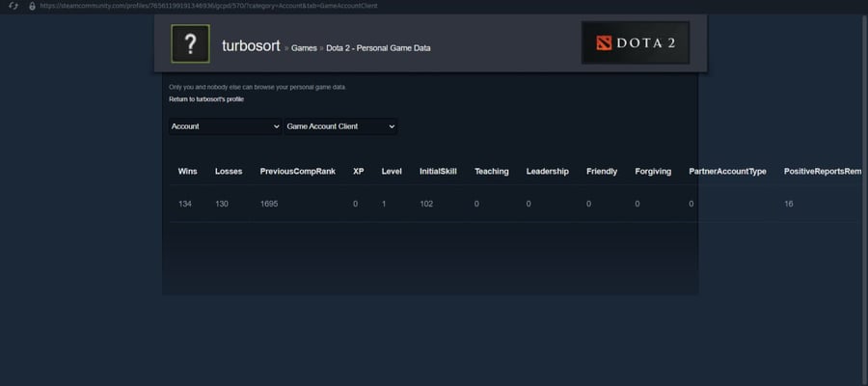
Task: Open the Game Account Client dropdown
Action: tap(340, 126)
